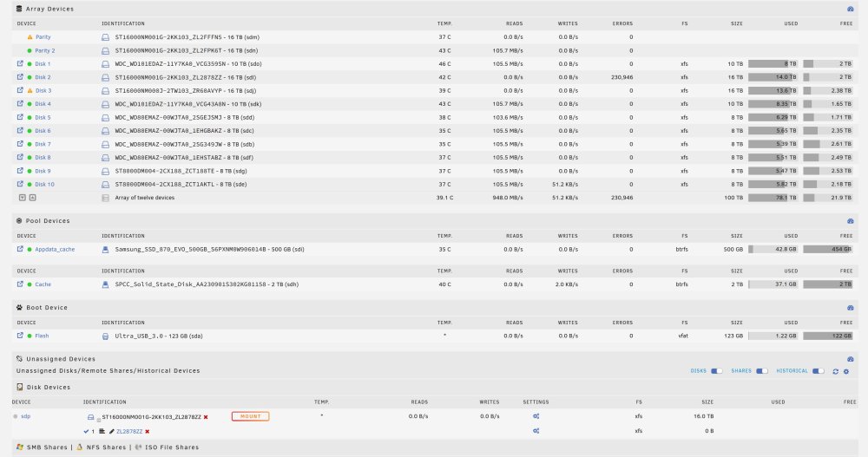The height and width of the screenshot is (457, 868).
Task: Click Appdata_cache free bar showing 454 GB
Action: (x=827, y=249)
